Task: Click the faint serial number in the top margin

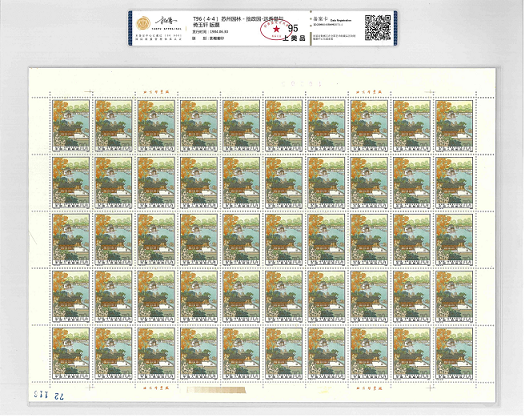Action: coord(301,83)
